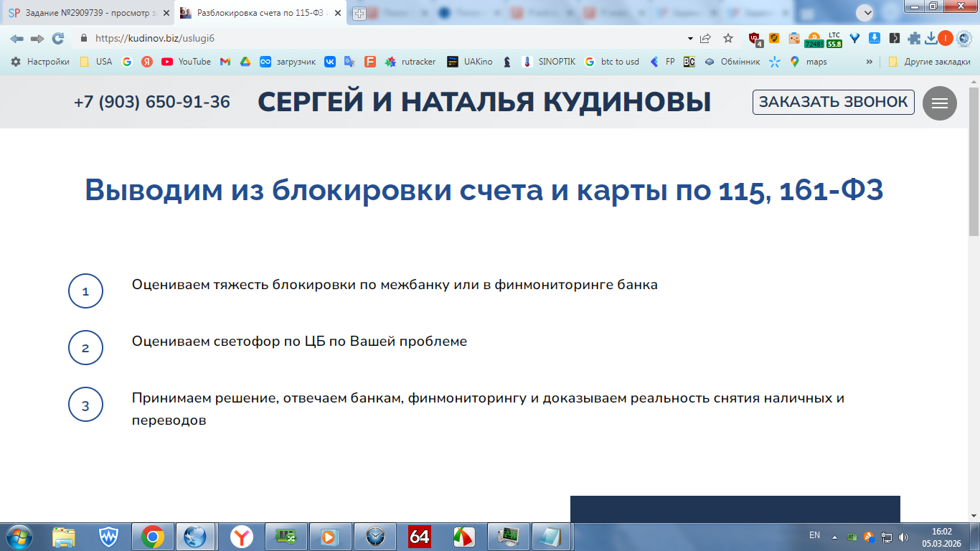980x551 pixels.
Task: Open the BC bookmark icon
Action: click(689, 62)
